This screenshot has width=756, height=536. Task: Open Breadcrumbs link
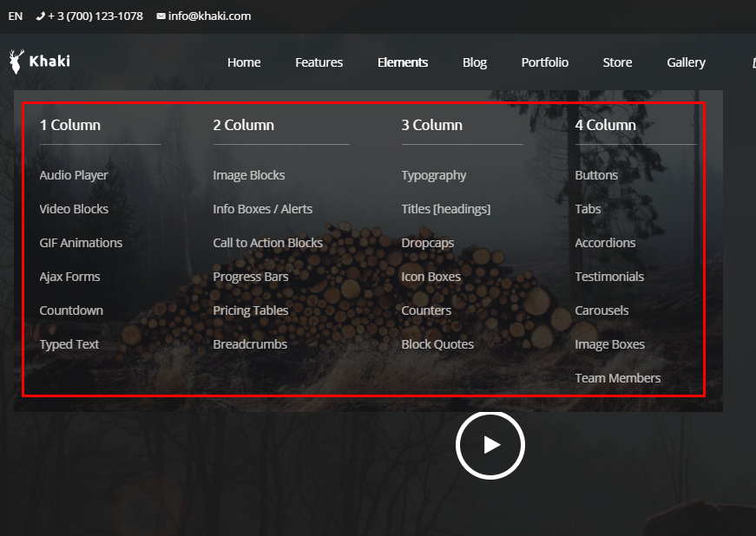point(250,343)
